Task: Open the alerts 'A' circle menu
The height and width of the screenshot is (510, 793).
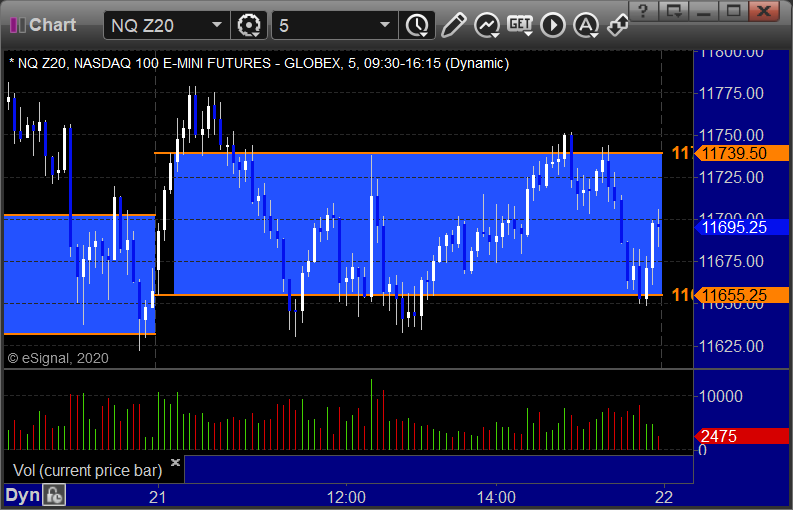Action: pos(586,25)
